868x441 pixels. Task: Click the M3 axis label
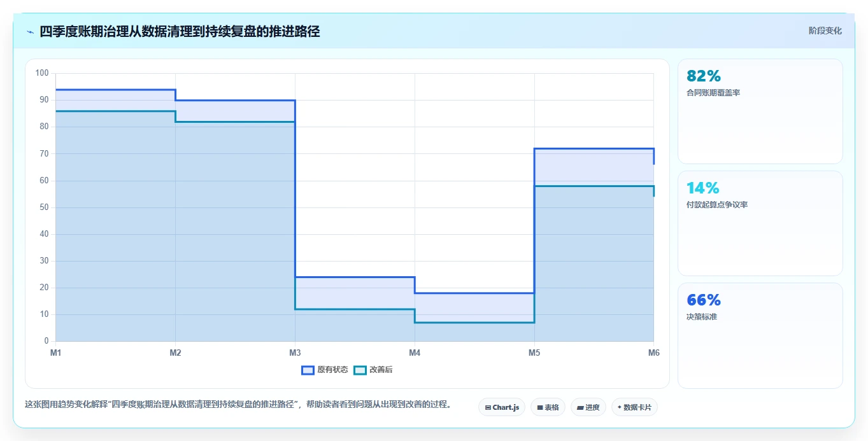pos(295,353)
